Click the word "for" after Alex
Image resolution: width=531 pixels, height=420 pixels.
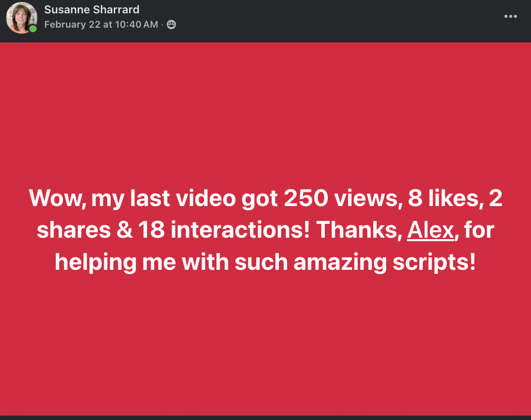[480, 230]
